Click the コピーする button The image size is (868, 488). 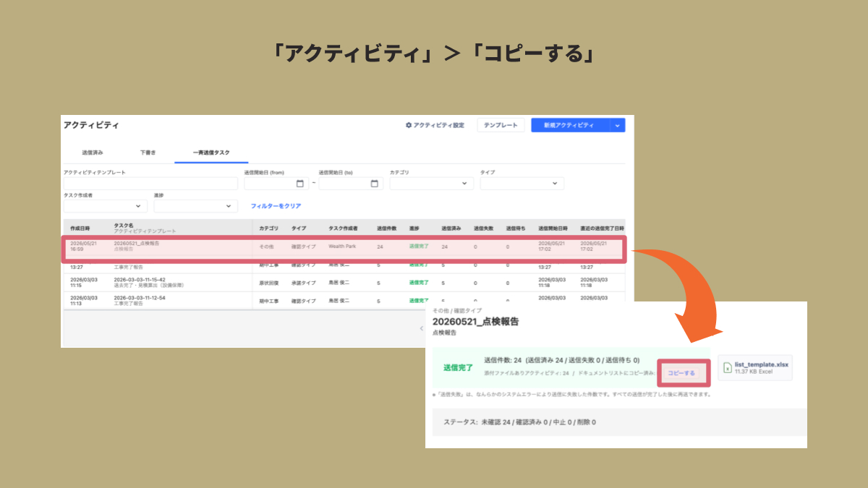(x=681, y=373)
